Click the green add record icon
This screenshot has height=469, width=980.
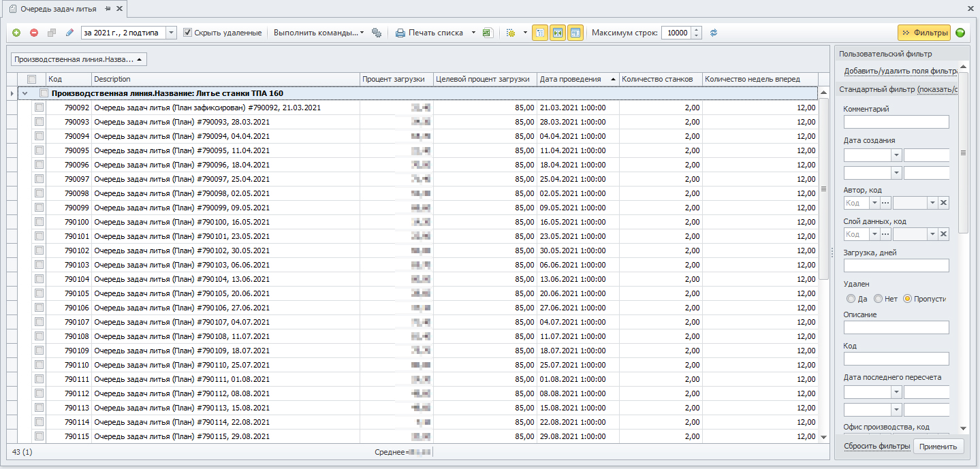[x=16, y=33]
